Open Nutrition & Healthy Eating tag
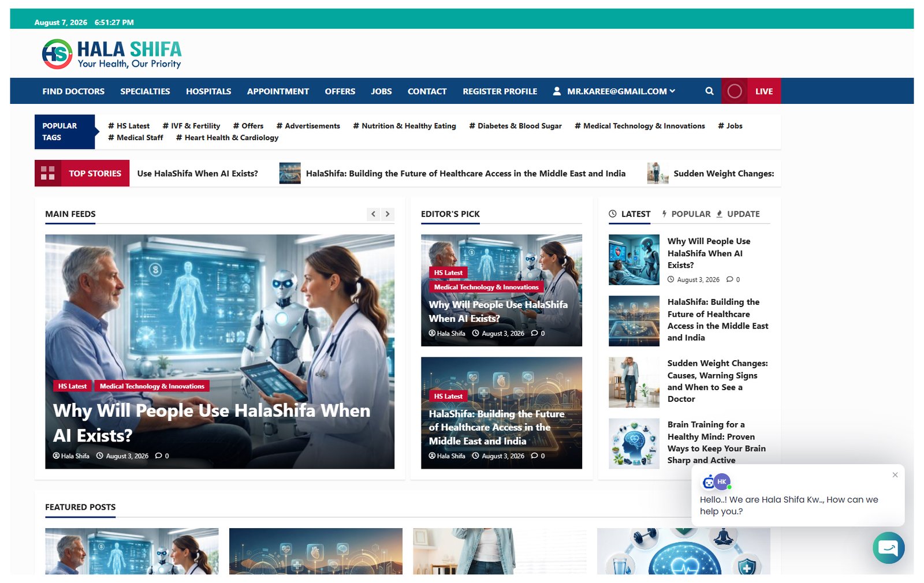Viewport: 924px width, 583px height. 404,126
